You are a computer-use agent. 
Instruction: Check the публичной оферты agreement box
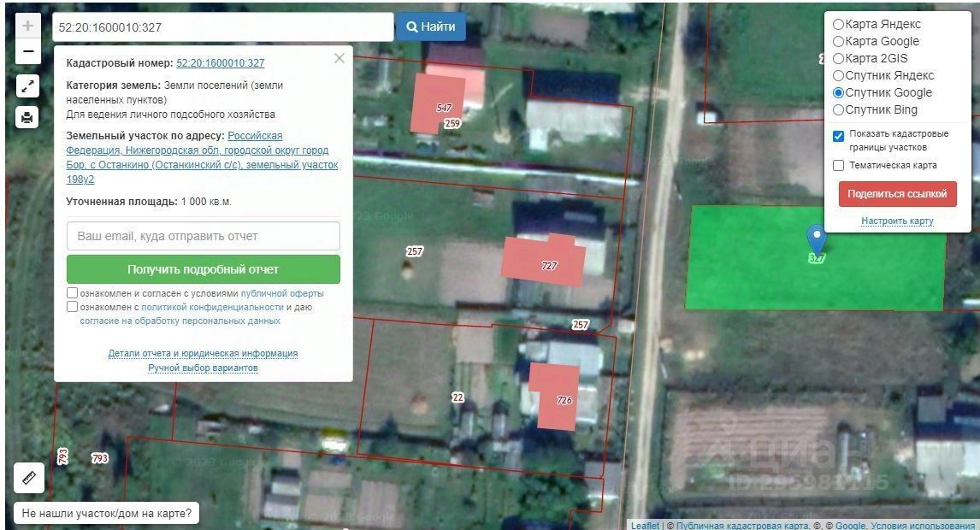(x=73, y=292)
